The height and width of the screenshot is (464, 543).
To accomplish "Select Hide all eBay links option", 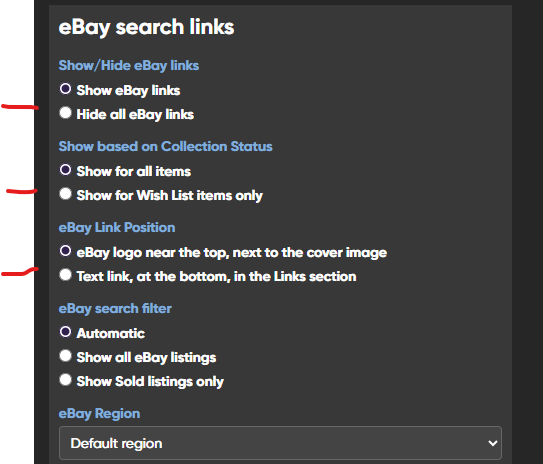I will [65, 113].
